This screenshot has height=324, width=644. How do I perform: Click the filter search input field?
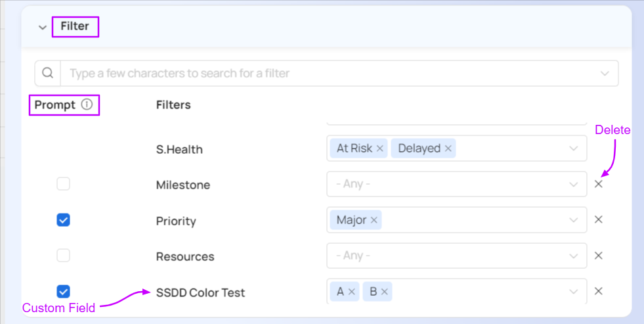click(x=328, y=74)
